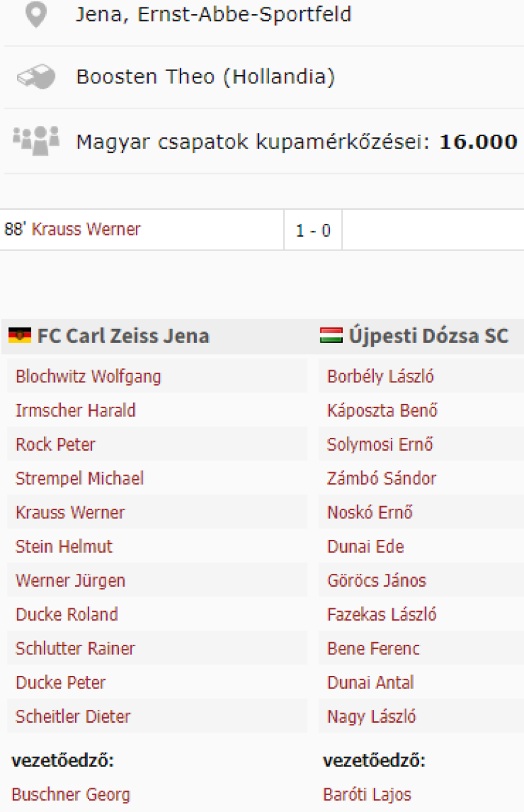Open coach Buschner Georg page

[x=70, y=794]
